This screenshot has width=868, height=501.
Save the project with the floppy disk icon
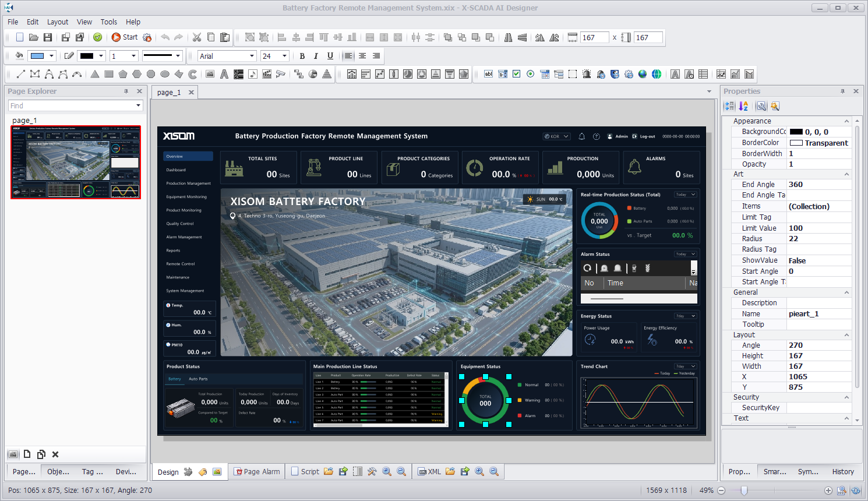coord(48,37)
